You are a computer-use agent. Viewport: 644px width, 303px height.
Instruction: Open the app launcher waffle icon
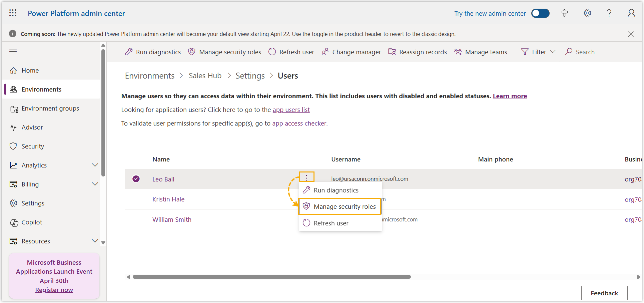point(13,13)
